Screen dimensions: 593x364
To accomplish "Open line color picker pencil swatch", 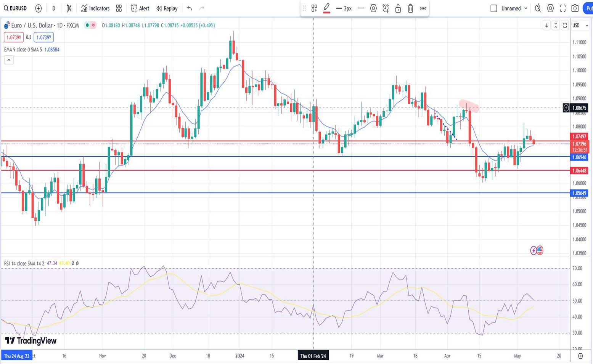I will [326, 8].
